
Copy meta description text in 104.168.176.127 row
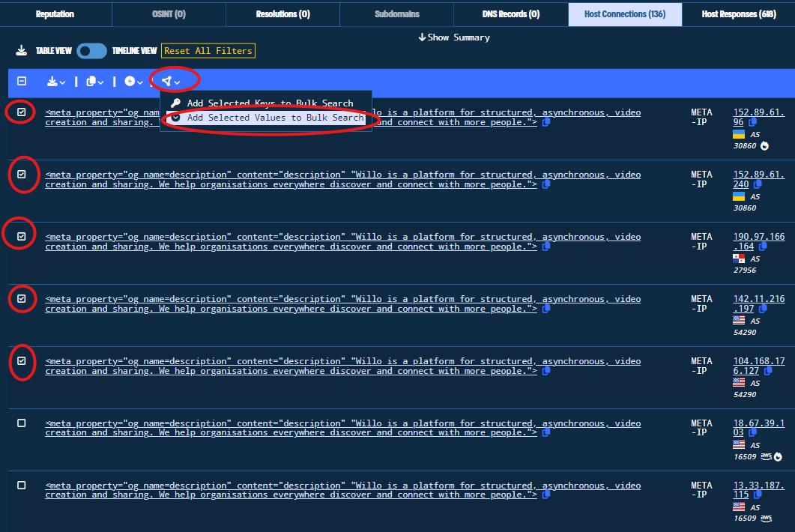(546, 371)
